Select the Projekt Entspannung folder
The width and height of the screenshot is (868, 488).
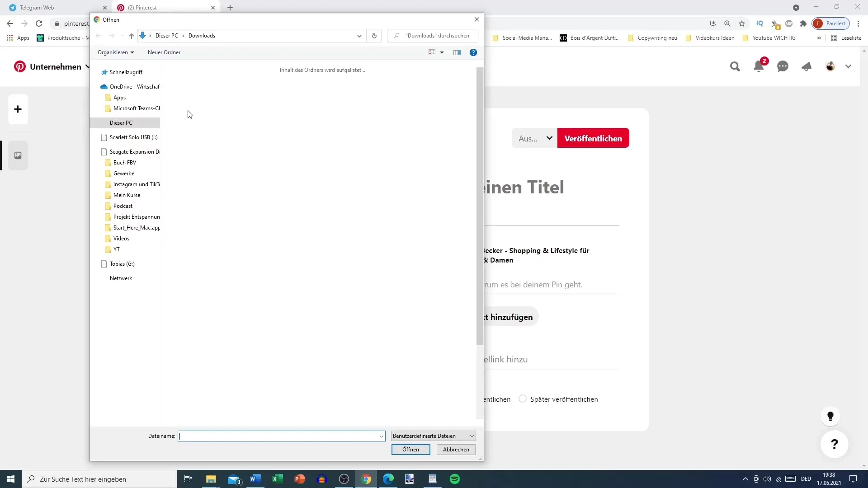coord(132,217)
